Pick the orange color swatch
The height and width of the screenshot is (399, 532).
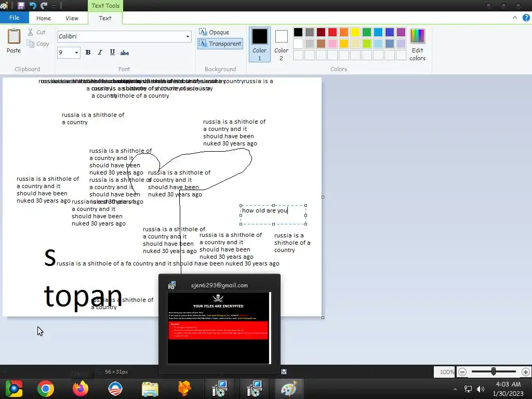pos(344,32)
